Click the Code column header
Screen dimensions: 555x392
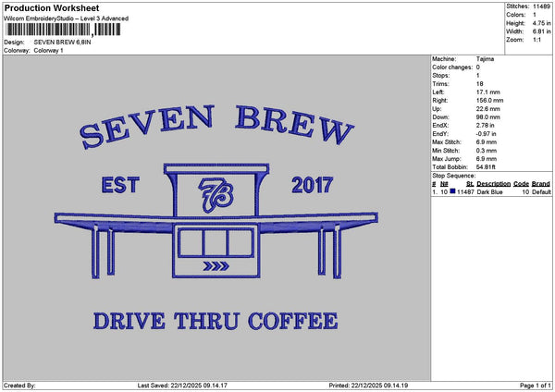tap(521, 184)
